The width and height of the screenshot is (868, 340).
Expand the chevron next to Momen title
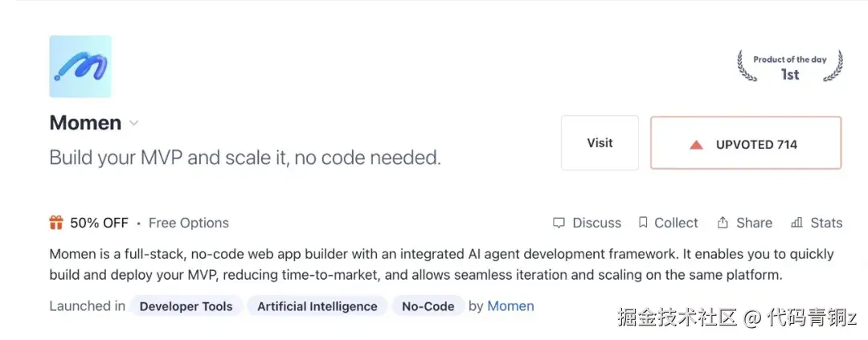[133, 123]
